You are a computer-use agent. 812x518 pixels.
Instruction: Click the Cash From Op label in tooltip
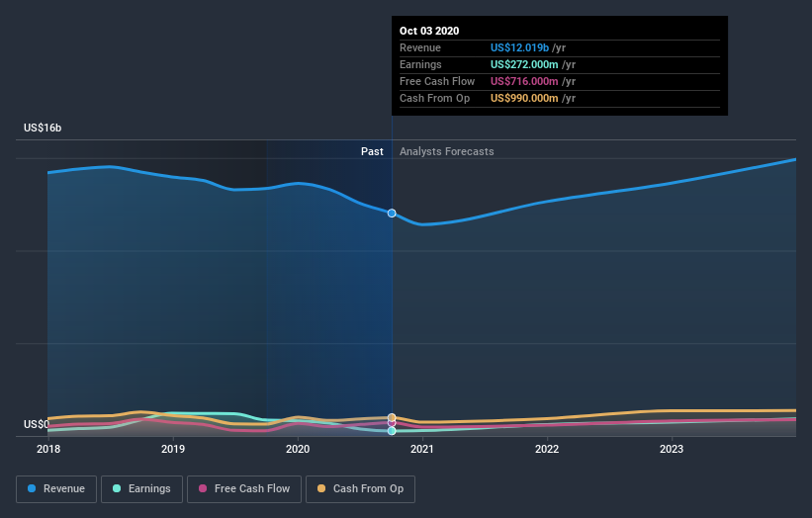(x=434, y=98)
